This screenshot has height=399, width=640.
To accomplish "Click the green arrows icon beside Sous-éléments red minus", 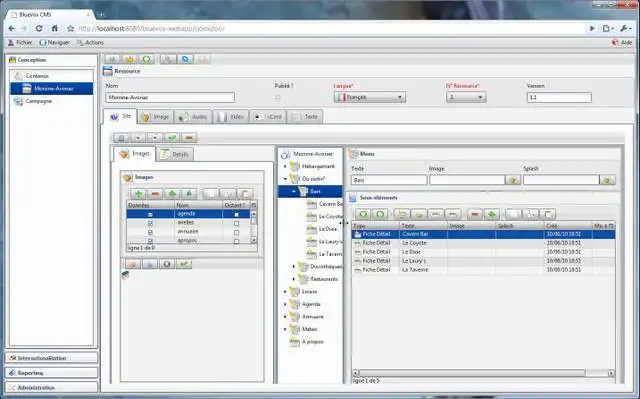I will click(492, 214).
